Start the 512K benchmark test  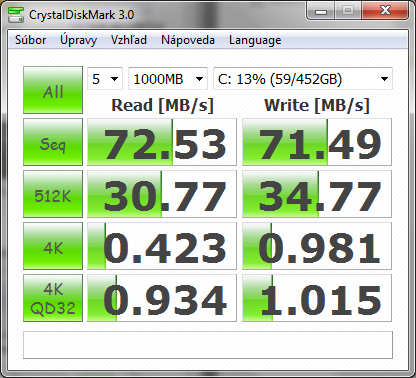click(53, 194)
